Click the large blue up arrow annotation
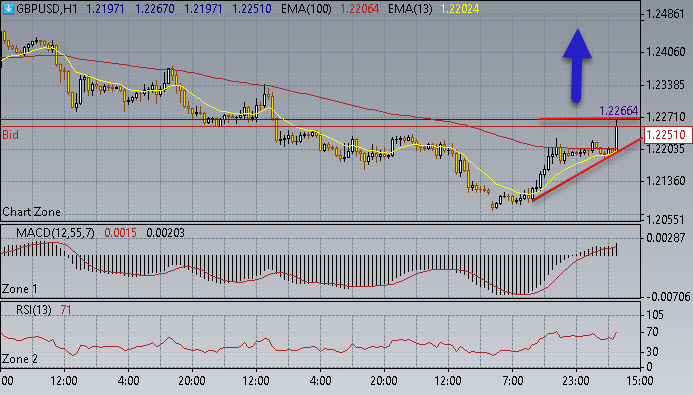 [577, 66]
